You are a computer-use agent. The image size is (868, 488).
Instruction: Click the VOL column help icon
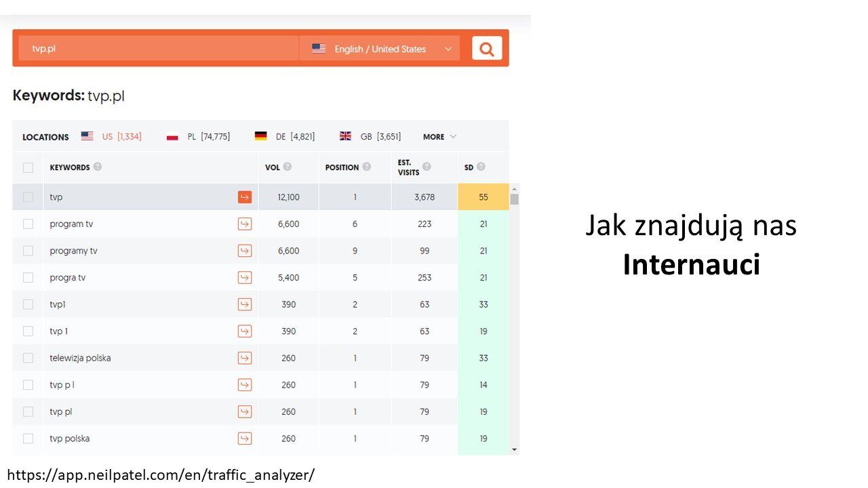coord(288,167)
